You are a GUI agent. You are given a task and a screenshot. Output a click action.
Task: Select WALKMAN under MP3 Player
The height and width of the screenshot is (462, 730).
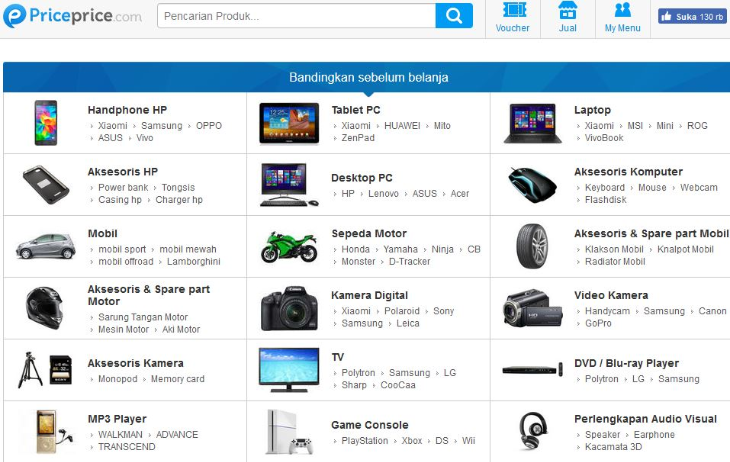[x=120, y=434]
